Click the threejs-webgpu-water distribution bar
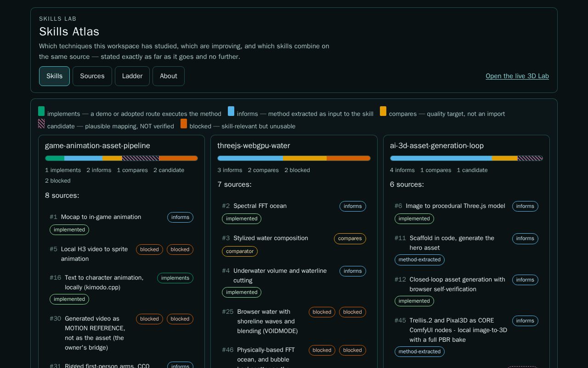588x368 pixels. pyautogui.click(x=294, y=158)
